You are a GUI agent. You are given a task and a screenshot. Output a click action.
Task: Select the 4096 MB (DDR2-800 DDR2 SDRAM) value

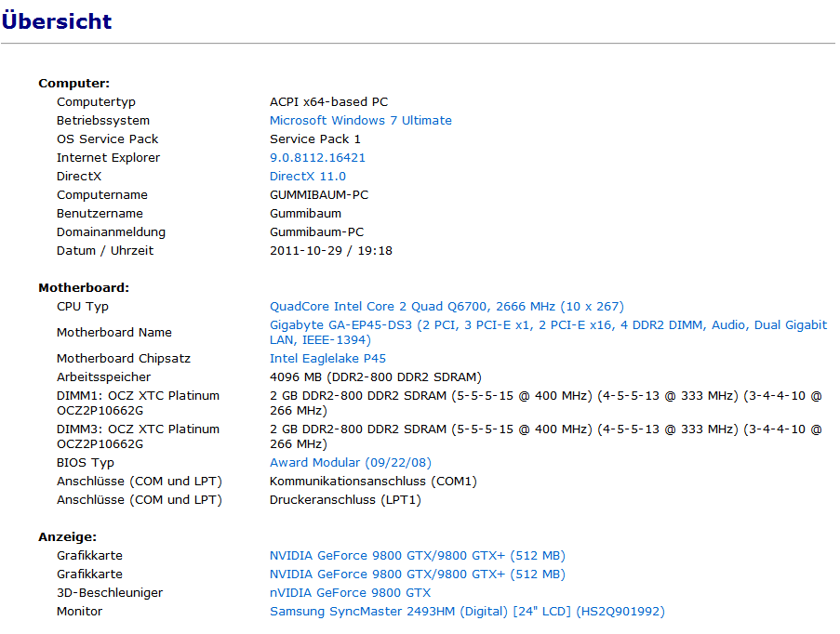pos(376,377)
